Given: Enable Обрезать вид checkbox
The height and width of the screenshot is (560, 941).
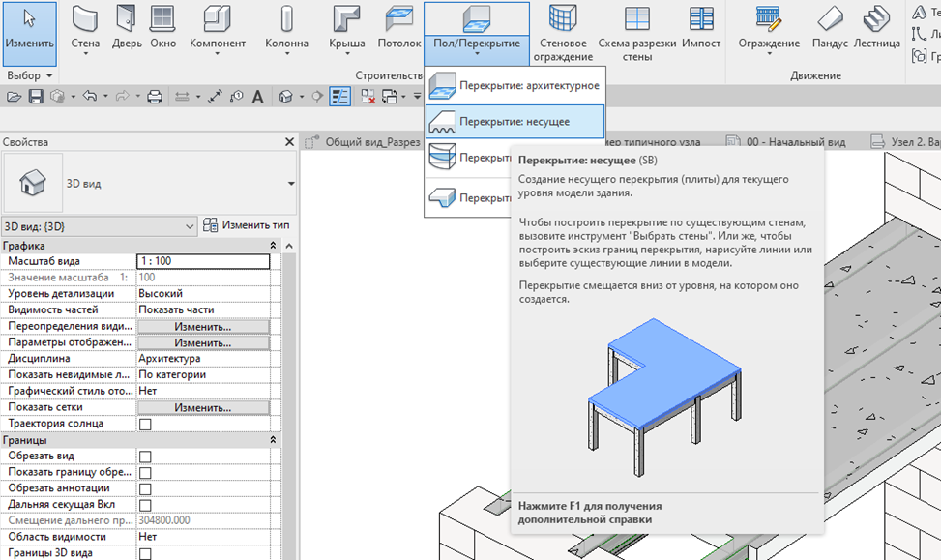Looking at the screenshot, I should (145, 457).
